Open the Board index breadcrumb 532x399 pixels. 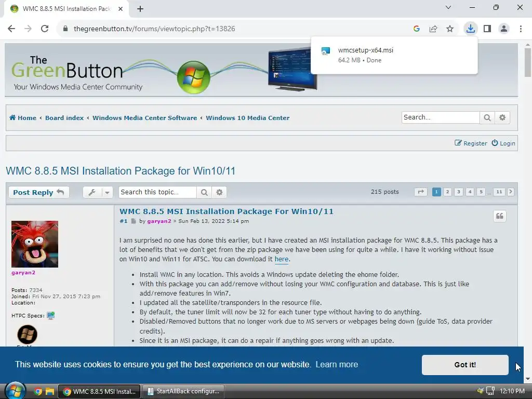coord(64,118)
